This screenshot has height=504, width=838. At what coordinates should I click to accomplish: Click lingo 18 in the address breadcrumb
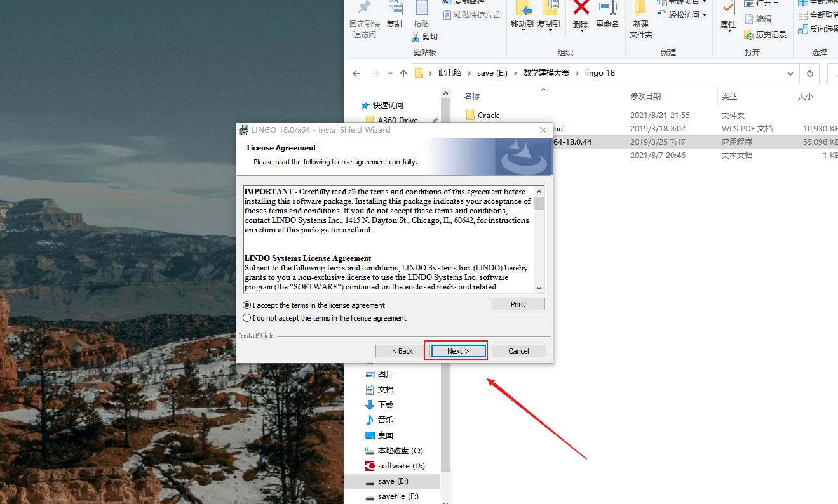pyautogui.click(x=600, y=73)
